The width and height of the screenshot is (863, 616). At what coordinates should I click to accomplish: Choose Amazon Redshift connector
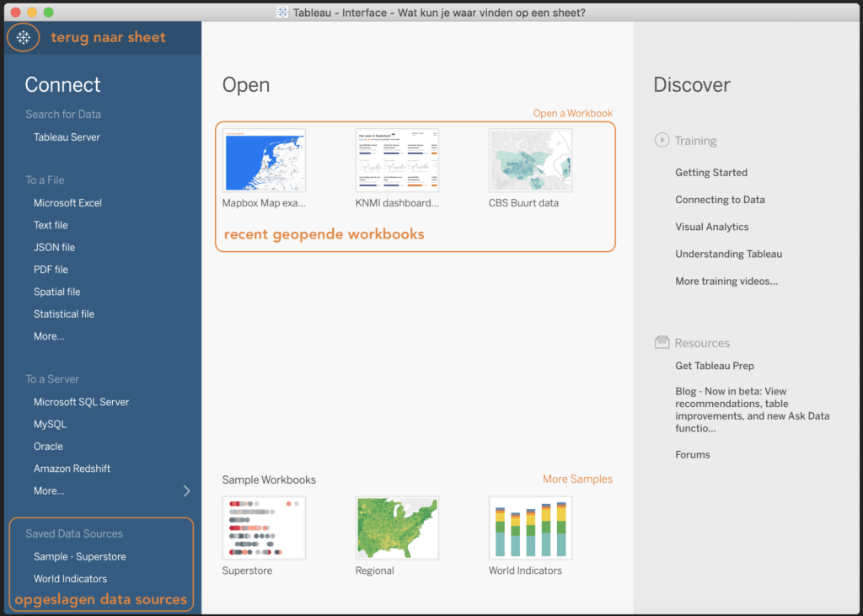[x=72, y=469]
